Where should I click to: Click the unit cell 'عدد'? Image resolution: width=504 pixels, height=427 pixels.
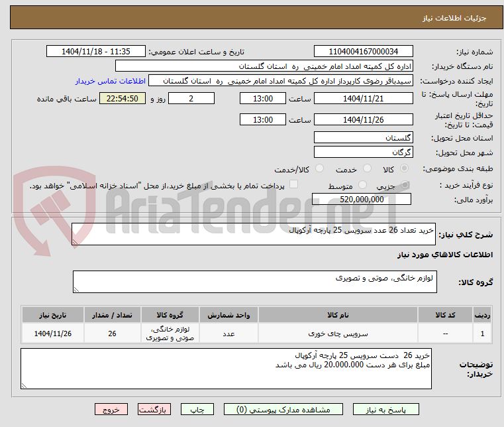tap(228, 334)
